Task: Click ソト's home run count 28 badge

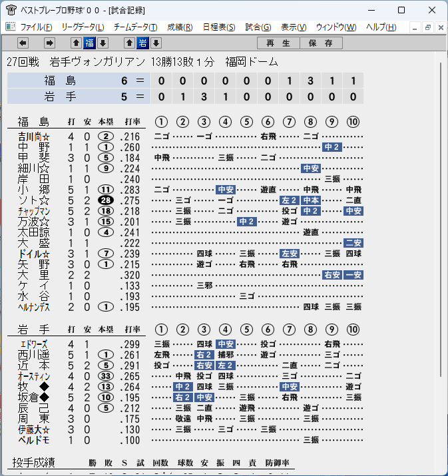Action: click(106, 200)
